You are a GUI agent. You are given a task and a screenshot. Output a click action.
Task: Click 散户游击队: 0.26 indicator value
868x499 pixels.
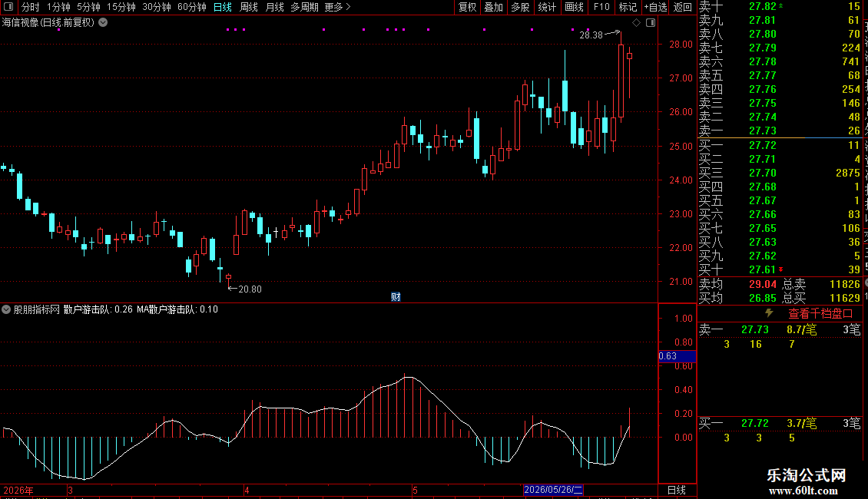[x=98, y=309]
